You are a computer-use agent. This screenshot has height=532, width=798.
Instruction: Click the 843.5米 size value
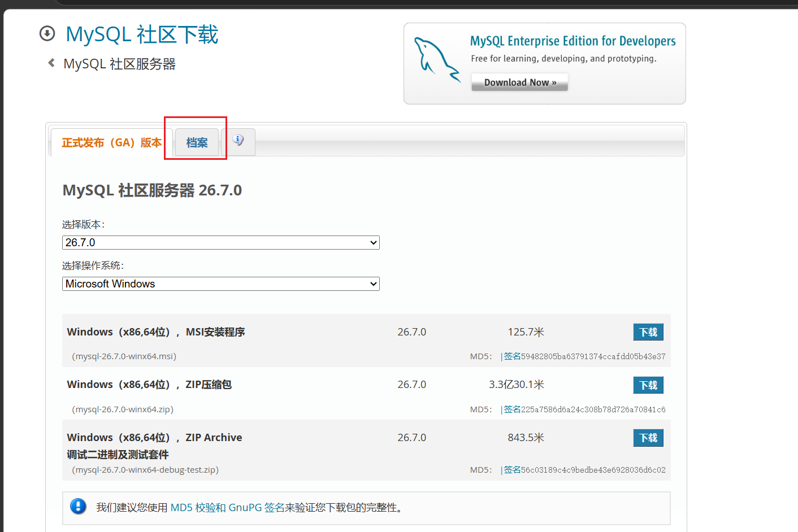click(526, 438)
